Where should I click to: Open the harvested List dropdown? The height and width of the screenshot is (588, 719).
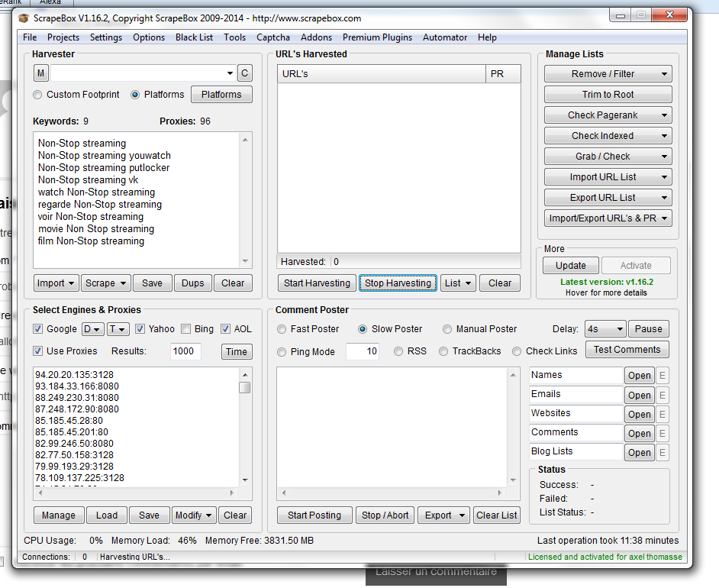458,283
